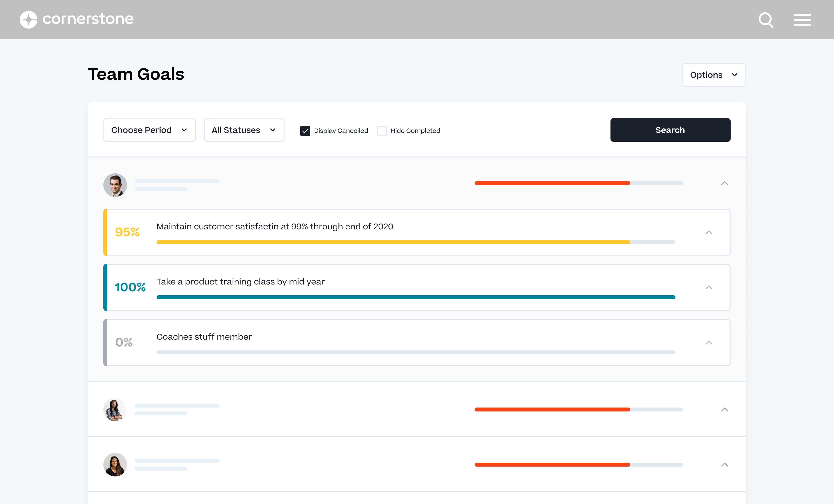Expand the All Statuses dropdown
The width and height of the screenshot is (834, 504).
[244, 130]
